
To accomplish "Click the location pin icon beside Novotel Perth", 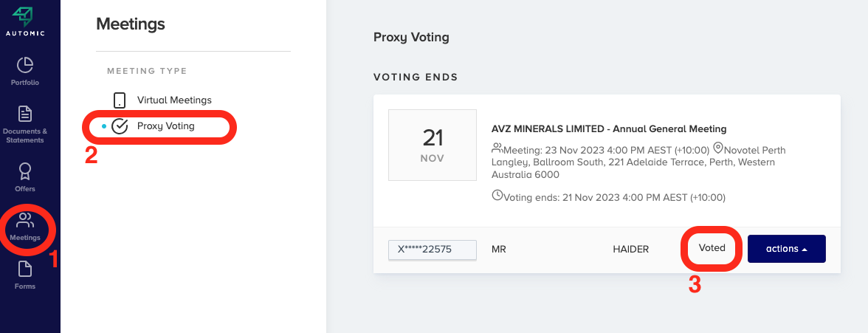I will click(x=717, y=148).
